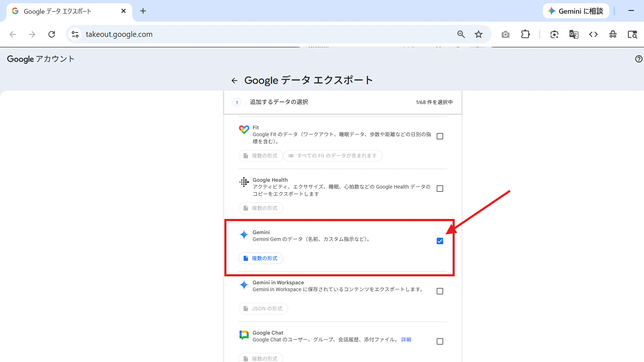The image size is (644, 362).
Task: Click the tab search toolbar icon
Action: 632,34
